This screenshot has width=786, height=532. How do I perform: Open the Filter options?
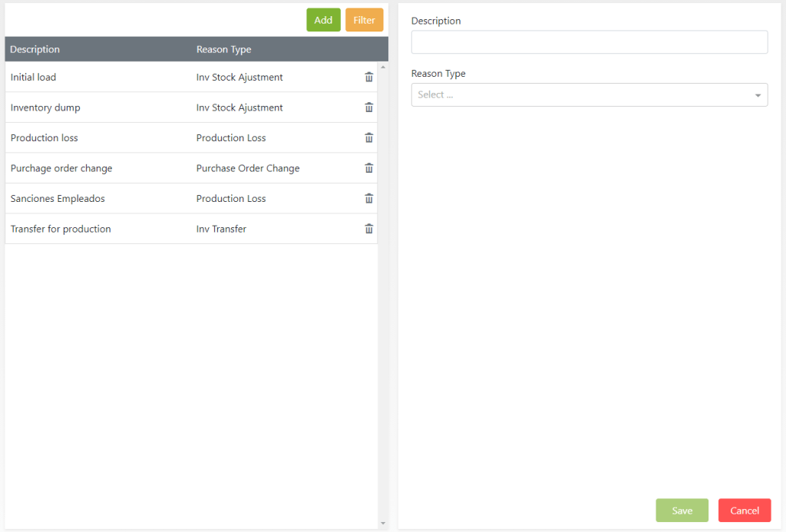click(364, 20)
